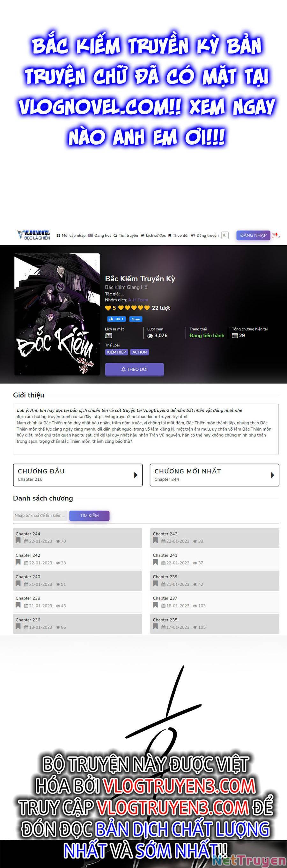The height and width of the screenshot is (868, 287).
Task: Click the TÌM KIẾM search button
Action: [x=89, y=515]
